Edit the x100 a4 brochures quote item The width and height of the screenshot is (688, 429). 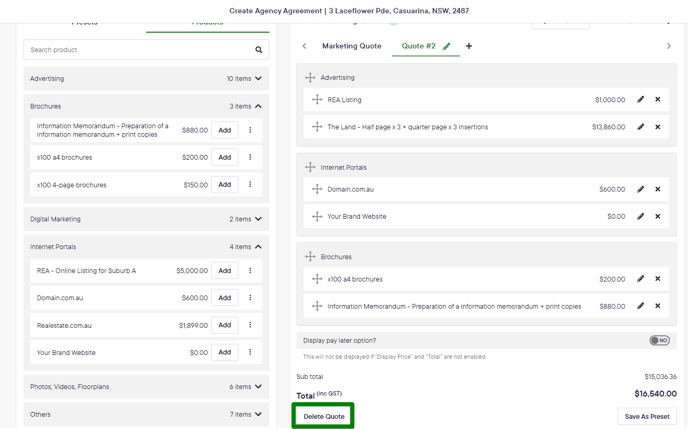click(x=641, y=279)
